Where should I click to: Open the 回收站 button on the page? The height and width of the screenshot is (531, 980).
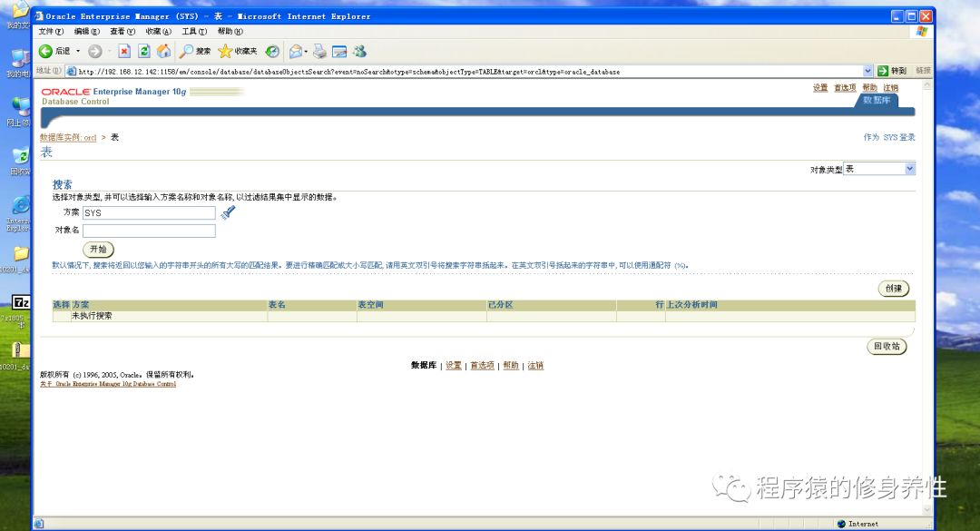tap(887, 346)
